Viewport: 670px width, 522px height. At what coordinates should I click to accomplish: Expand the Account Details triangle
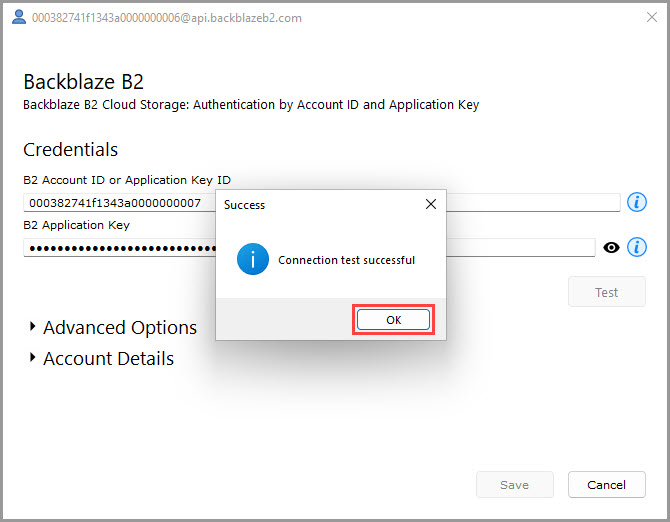pyautogui.click(x=32, y=358)
